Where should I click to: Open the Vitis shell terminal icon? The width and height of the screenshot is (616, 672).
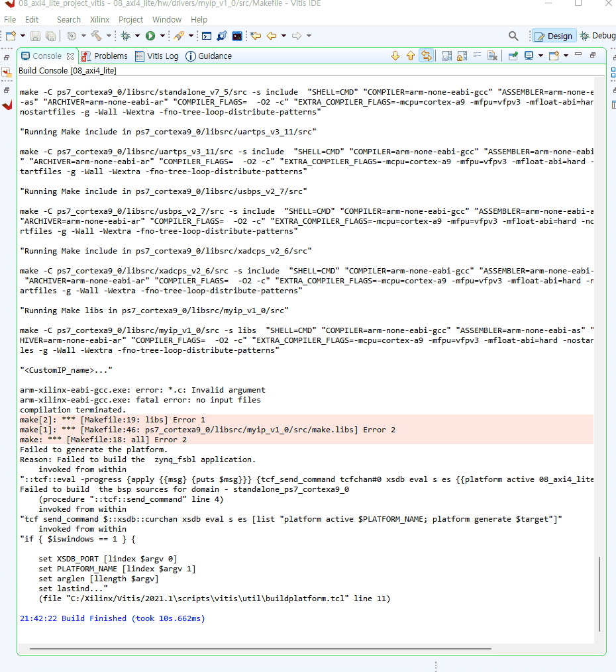tap(237, 36)
